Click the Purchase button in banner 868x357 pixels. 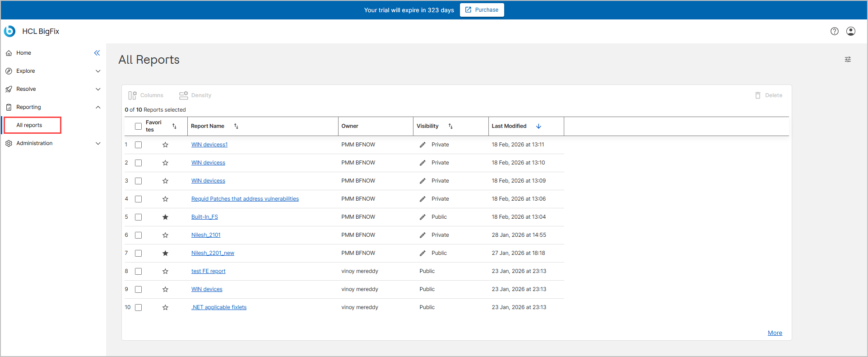482,10
